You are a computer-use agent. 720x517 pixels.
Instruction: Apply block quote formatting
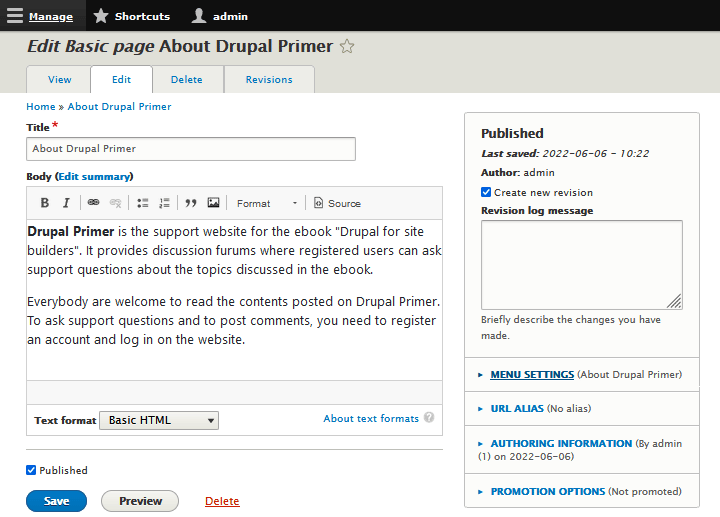191,203
